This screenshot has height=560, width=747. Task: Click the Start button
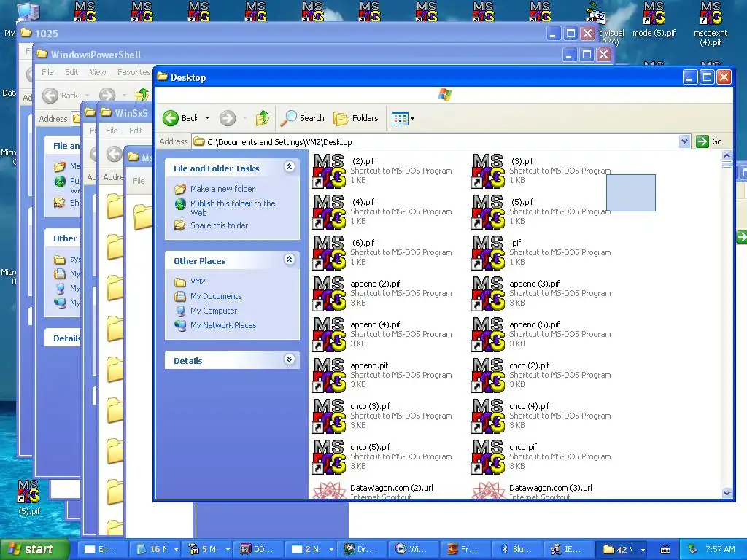pos(34,549)
